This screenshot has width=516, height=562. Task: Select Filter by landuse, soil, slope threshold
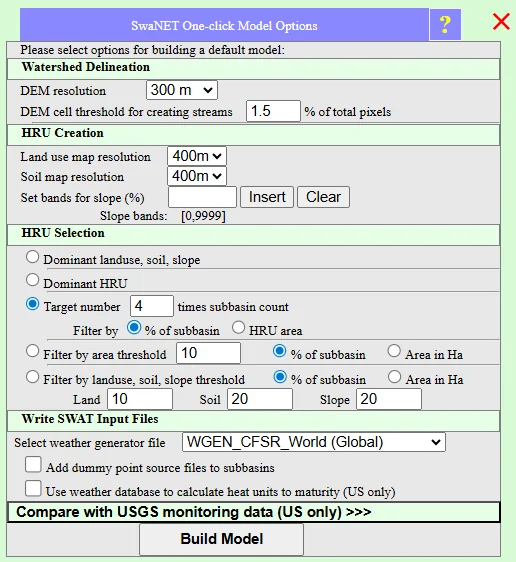33,377
